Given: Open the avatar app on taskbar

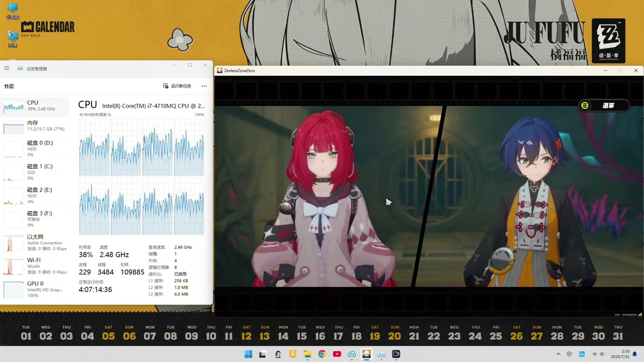Looking at the screenshot, I should pyautogui.click(x=278, y=354).
